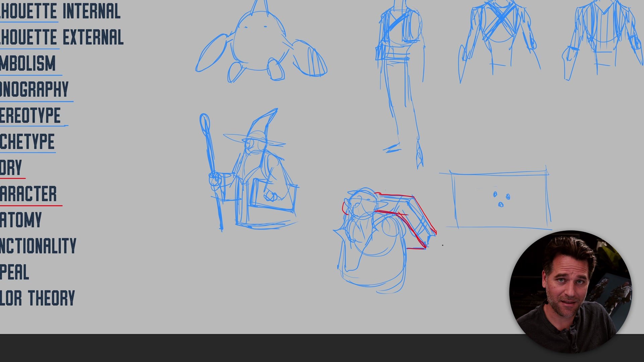Viewport: 644px width, 362px height.
Task: Select the APPEAL list entry
Action: coord(14,272)
